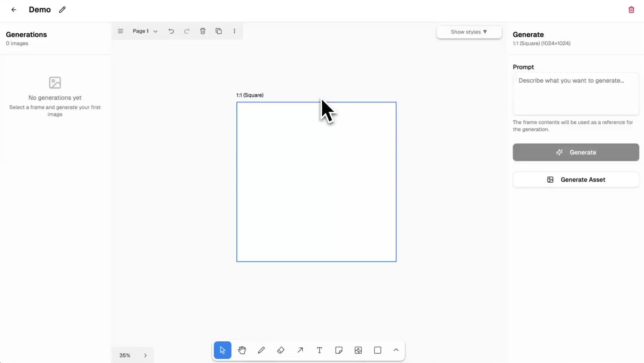Choose the eraser tool
Image resolution: width=644 pixels, height=363 pixels.
click(281, 350)
